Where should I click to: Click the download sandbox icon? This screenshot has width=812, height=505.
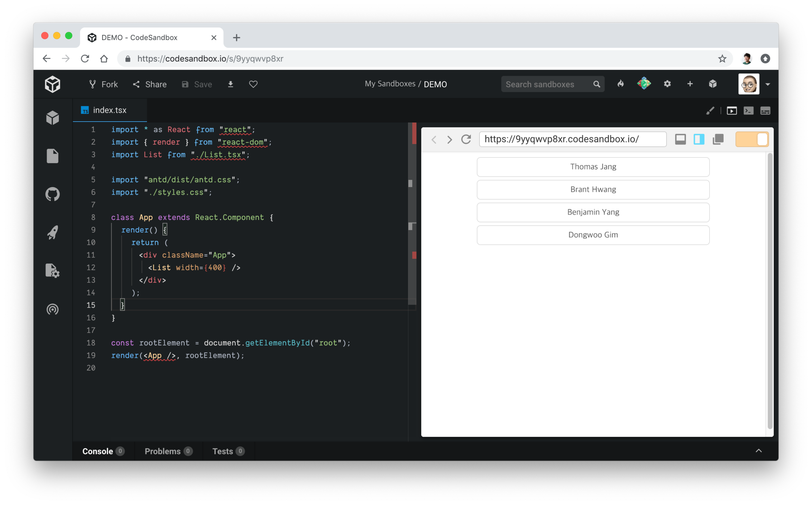[230, 84]
